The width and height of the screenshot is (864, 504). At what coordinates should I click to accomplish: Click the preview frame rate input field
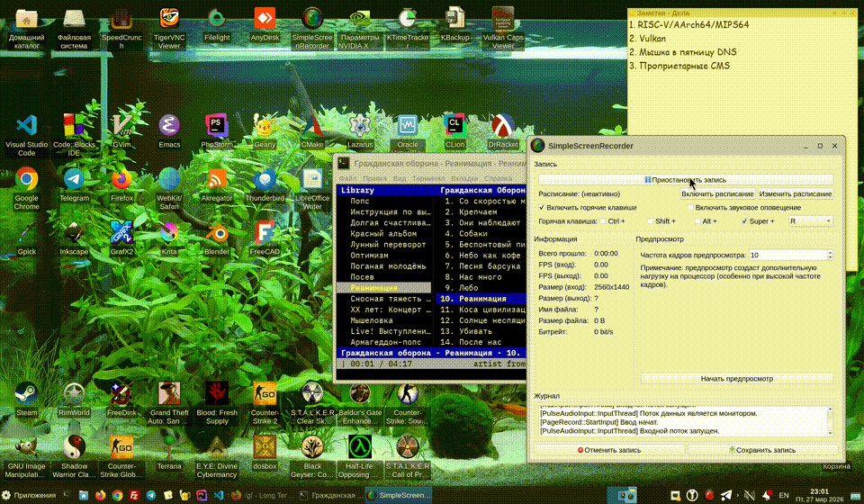tap(787, 255)
